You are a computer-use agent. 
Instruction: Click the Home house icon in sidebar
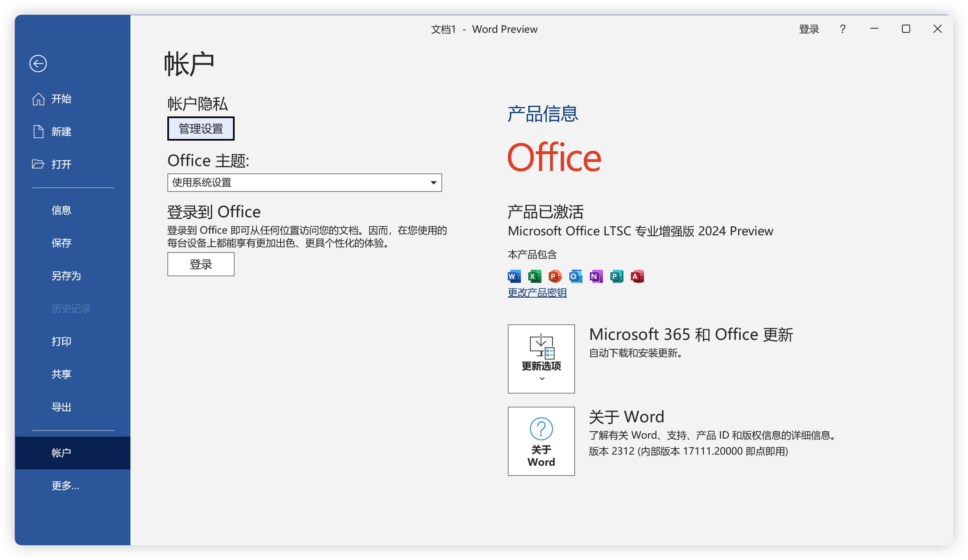39,99
